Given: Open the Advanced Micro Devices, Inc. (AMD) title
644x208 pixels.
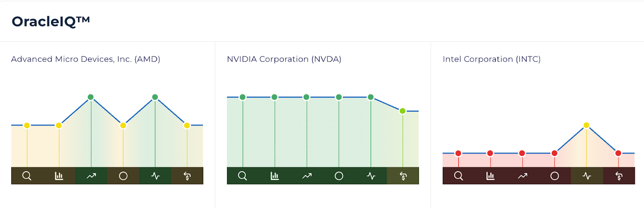Looking at the screenshot, I should click(86, 59).
